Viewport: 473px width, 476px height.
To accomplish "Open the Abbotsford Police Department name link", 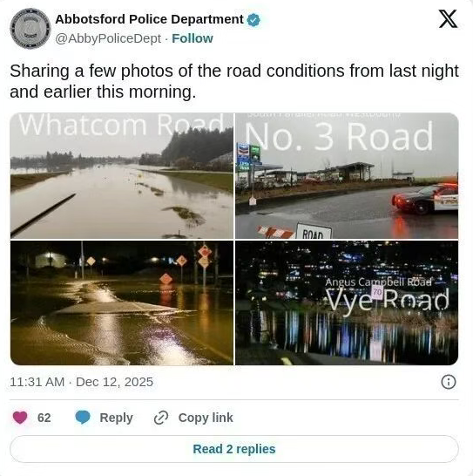I will click(x=149, y=19).
